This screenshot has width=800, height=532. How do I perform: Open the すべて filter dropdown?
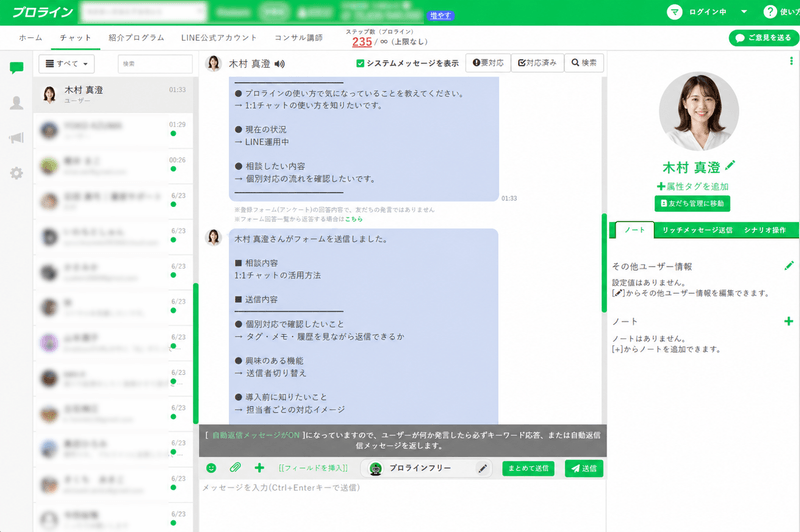tap(66, 64)
